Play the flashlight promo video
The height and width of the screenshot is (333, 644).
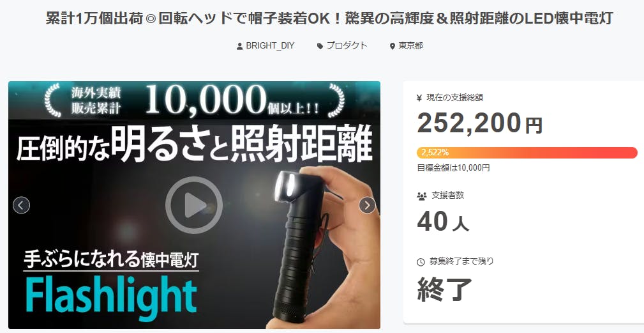(194, 205)
